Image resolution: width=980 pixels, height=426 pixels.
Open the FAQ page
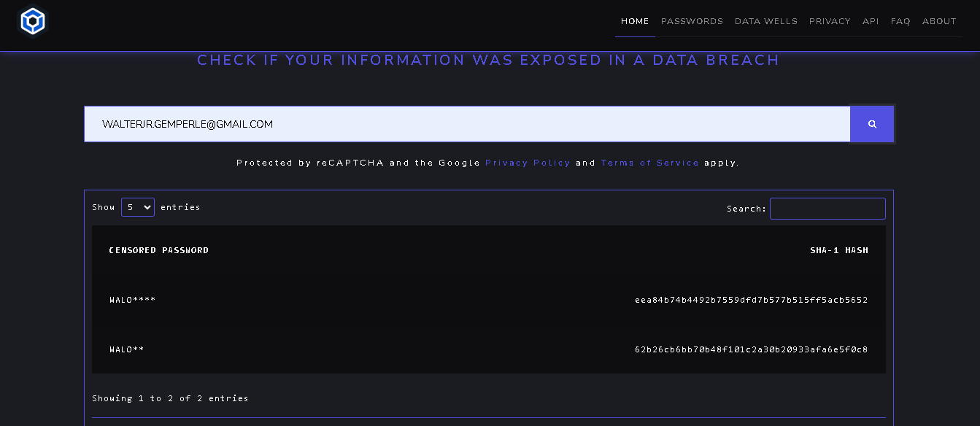click(900, 21)
